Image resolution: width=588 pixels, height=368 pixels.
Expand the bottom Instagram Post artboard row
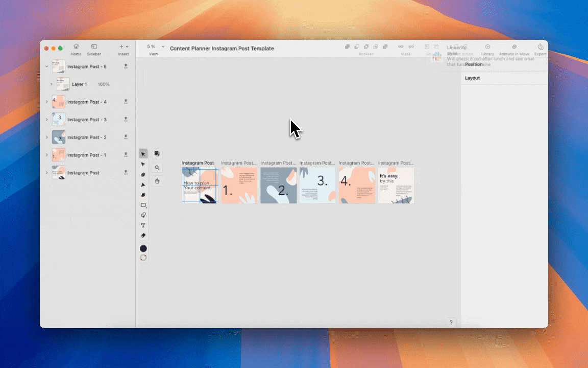point(47,173)
